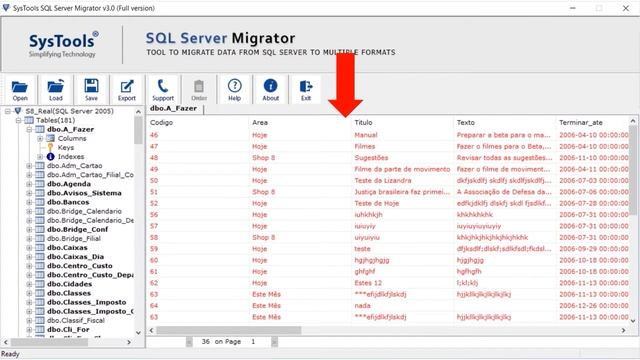
Task: Select dbo.Centro_Custo table
Action: (80, 266)
